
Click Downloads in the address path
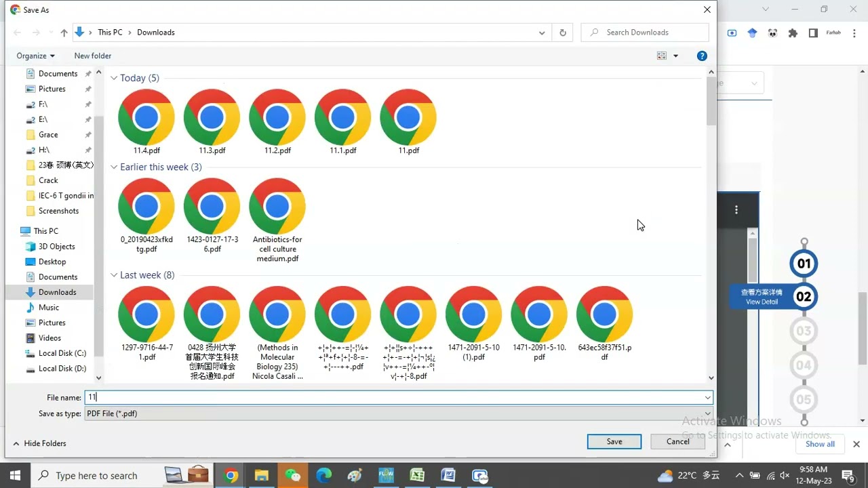pyautogui.click(x=156, y=33)
